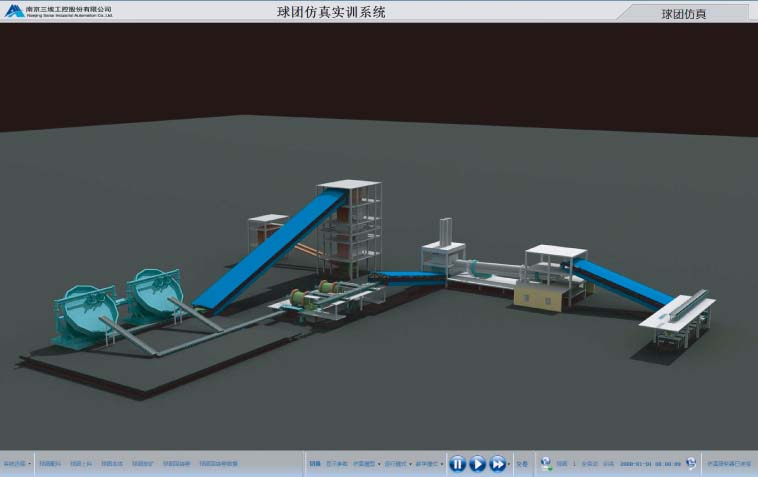Switch to the 球团仿真 tab
The width and height of the screenshot is (758, 477).
[x=684, y=14]
